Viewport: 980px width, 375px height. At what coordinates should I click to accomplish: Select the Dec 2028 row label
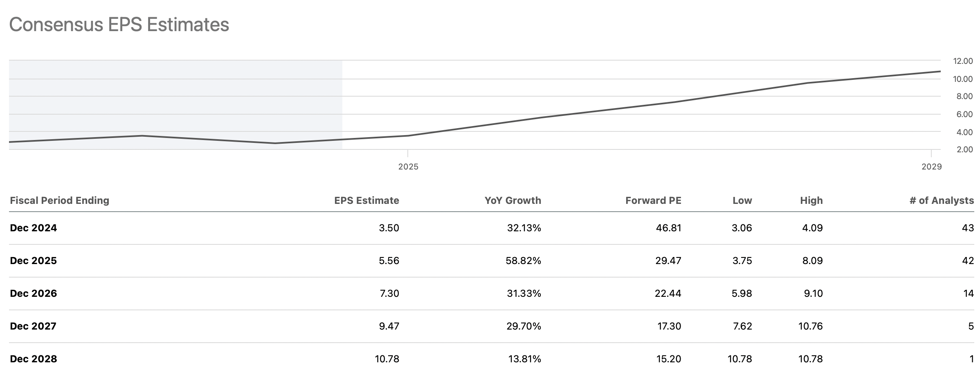point(34,359)
